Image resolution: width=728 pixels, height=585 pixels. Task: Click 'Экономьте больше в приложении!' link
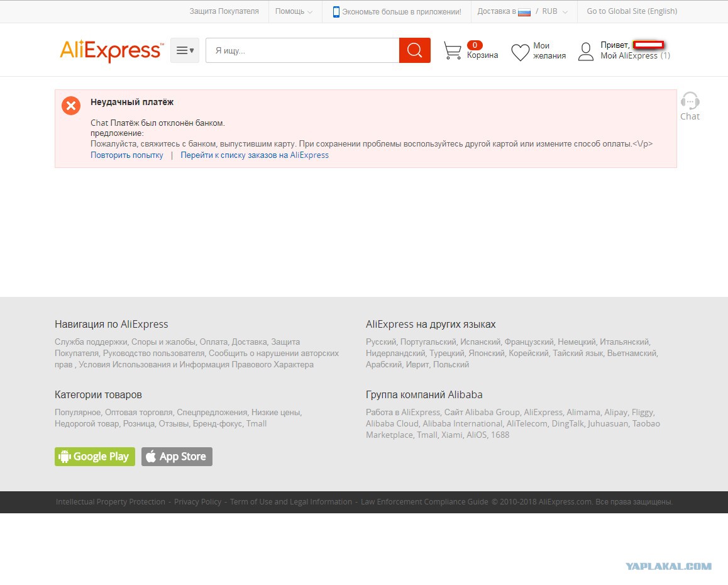[x=402, y=11]
